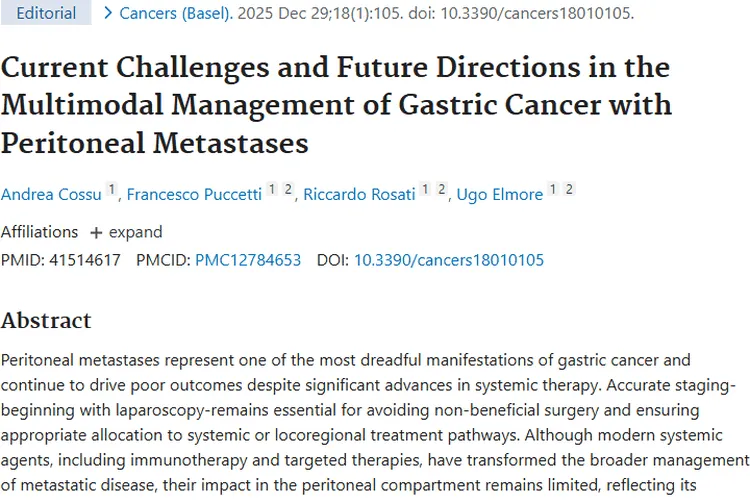Open the PMC12784653 full-text link
Screen dimensions: 750x500
point(248,260)
